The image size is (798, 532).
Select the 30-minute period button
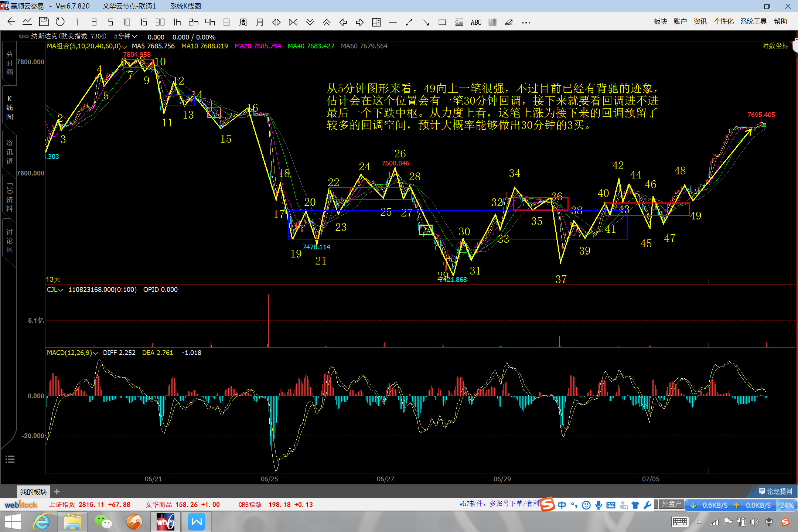tap(160, 22)
